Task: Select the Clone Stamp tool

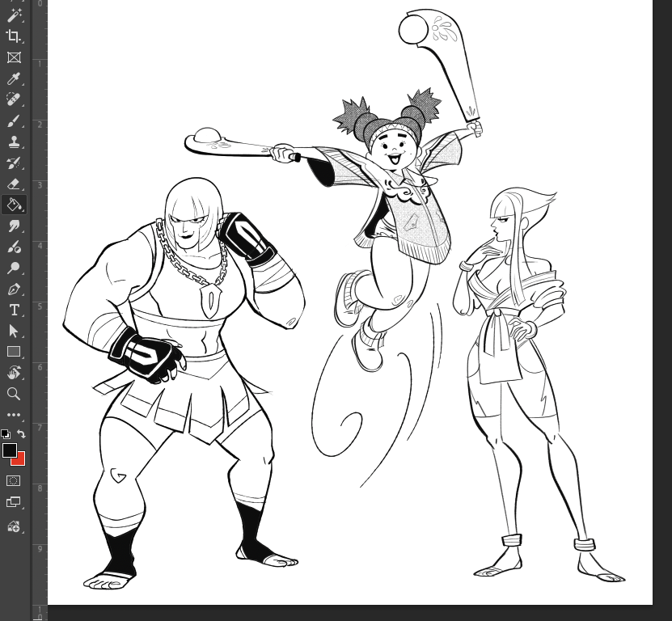Action: 13,142
